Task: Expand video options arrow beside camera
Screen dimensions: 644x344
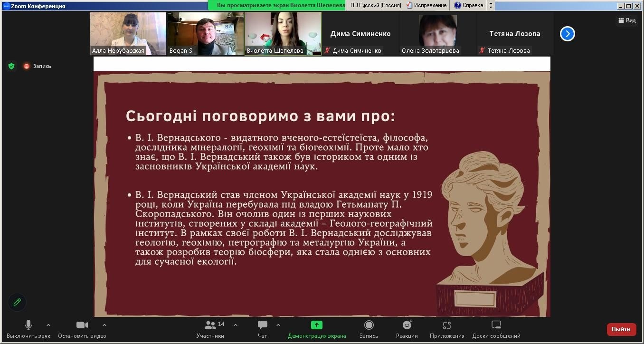Action: pos(104,325)
